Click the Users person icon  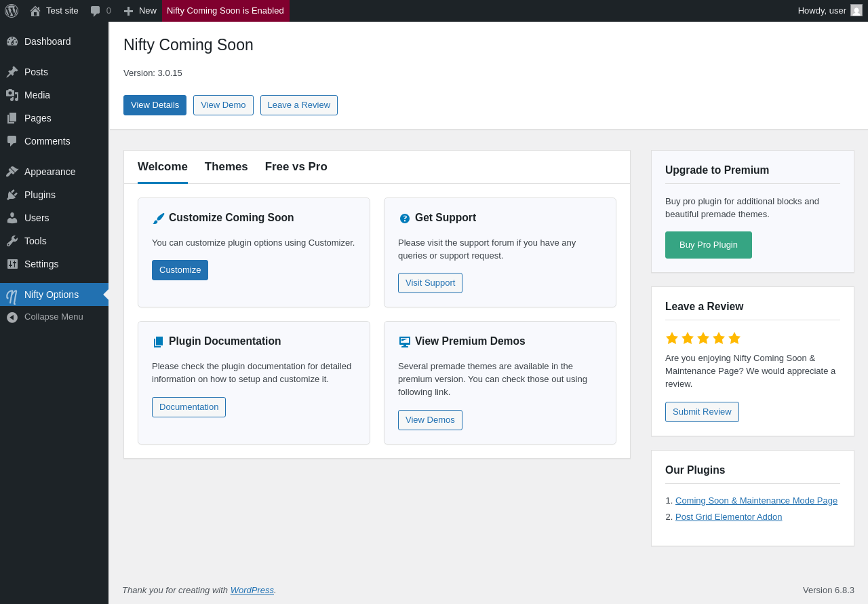pyautogui.click(x=12, y=218)
